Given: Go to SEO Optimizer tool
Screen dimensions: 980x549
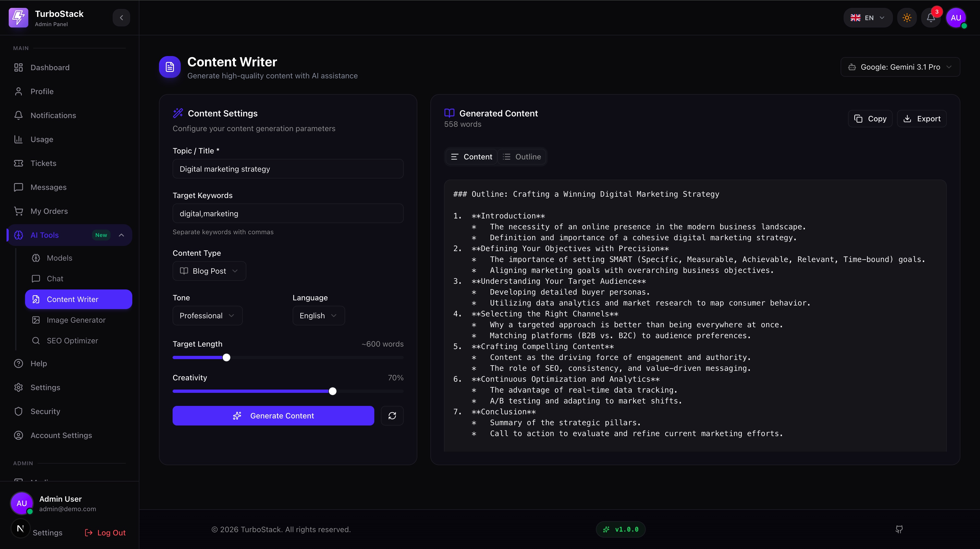Looking at the screenshot, I should pos(72,341).
